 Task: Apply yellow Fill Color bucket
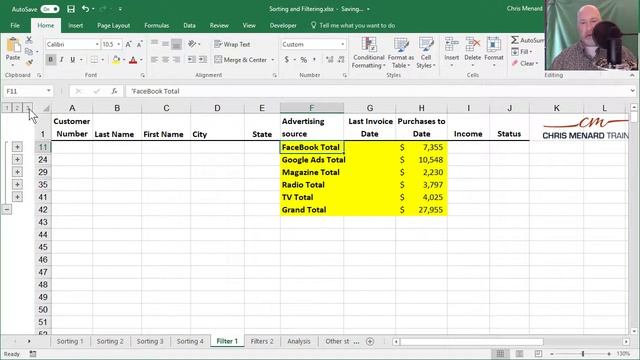pyautogui.click(x=116, y=60)
